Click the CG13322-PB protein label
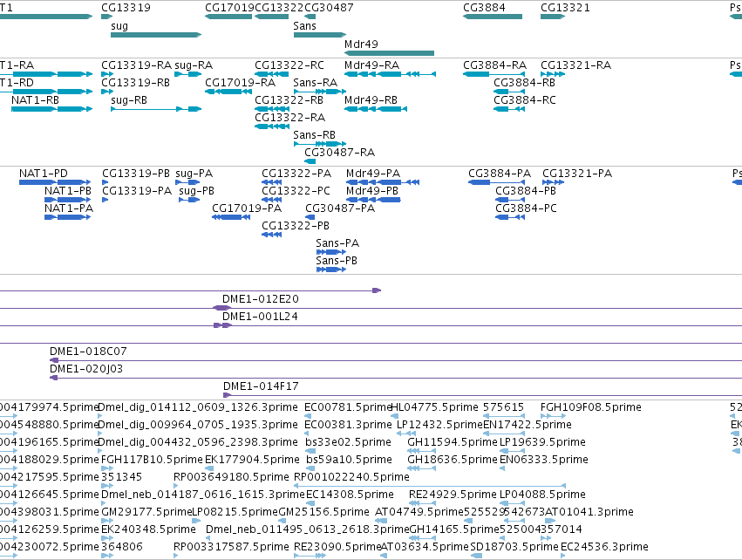Viewport: 742px width, 560px height. tap(296, 226)
